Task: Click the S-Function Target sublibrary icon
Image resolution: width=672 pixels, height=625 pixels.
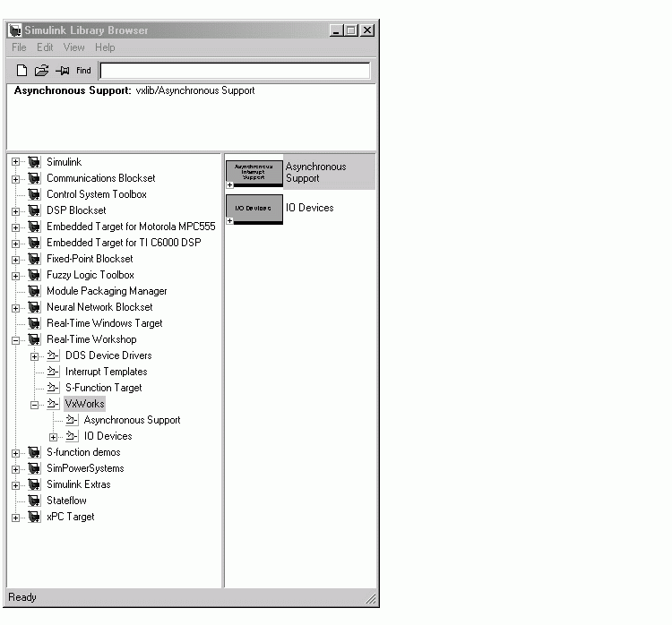Action: click(53, 388)
